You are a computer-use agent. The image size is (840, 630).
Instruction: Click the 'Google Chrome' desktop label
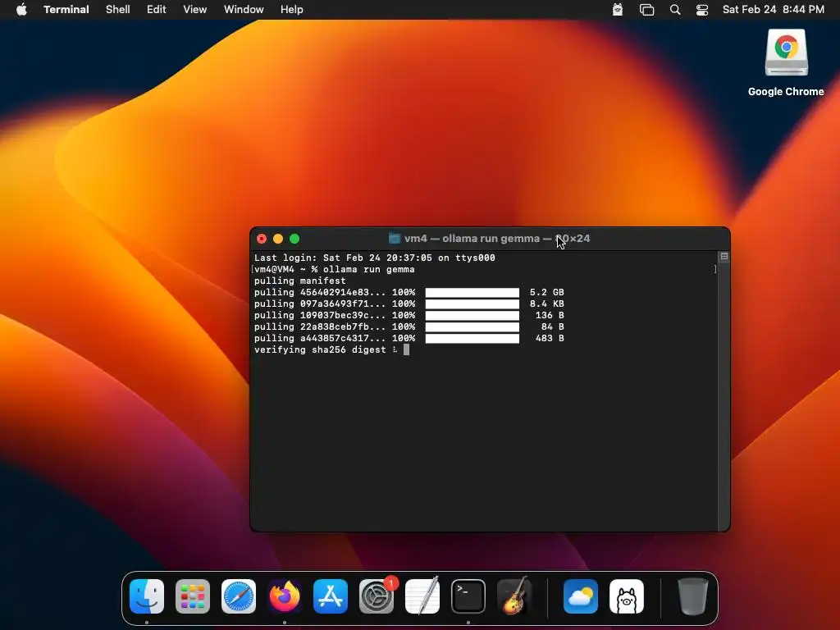786,92
